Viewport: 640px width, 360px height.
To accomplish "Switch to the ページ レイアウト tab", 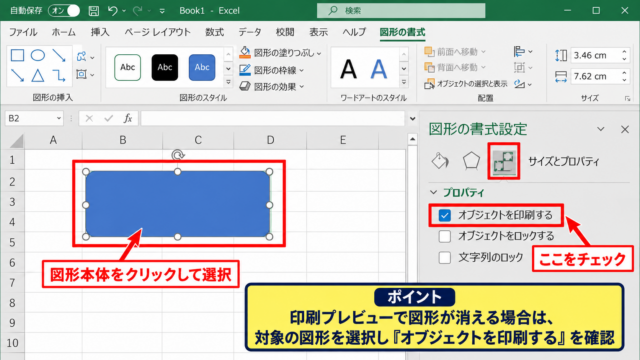I will click(158, 32).
